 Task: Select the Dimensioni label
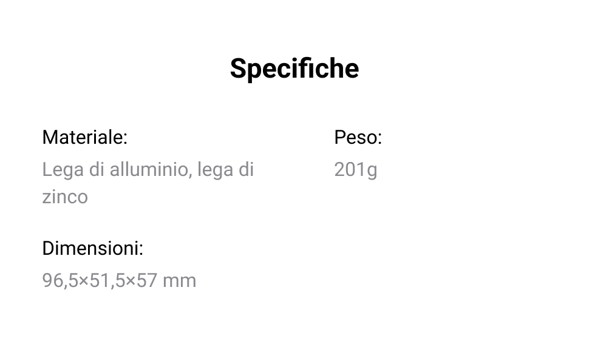point(92,248)
